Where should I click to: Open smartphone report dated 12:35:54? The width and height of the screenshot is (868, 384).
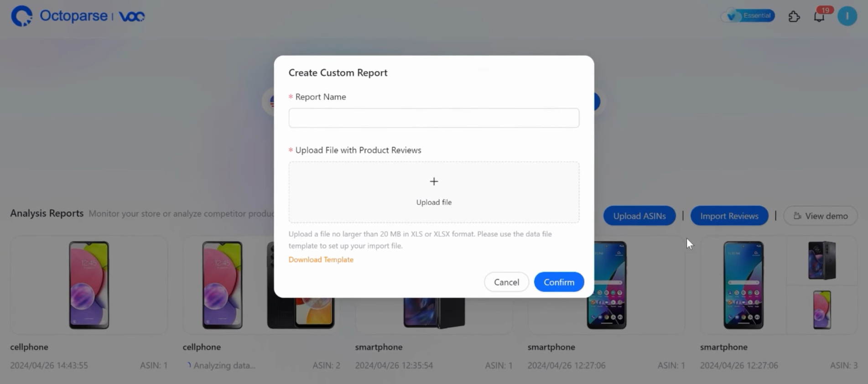(x=434, y=315)
